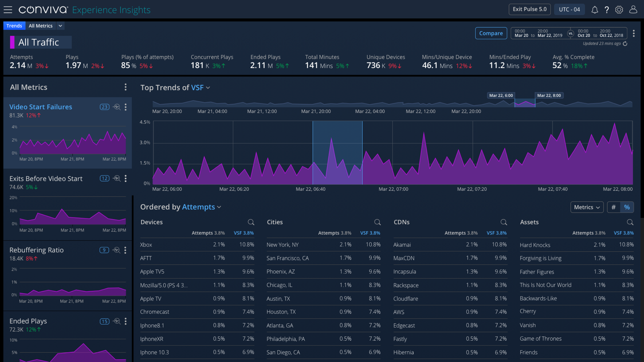Select the Cloudflare CDN row
This screenshot has width=644, height=362.
click(x=450, y=299)
